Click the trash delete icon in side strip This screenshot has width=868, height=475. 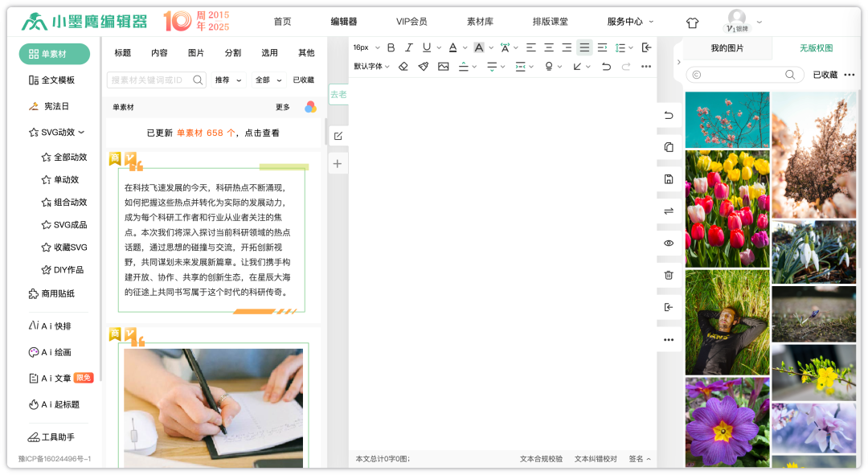click(x=669, y=275)
